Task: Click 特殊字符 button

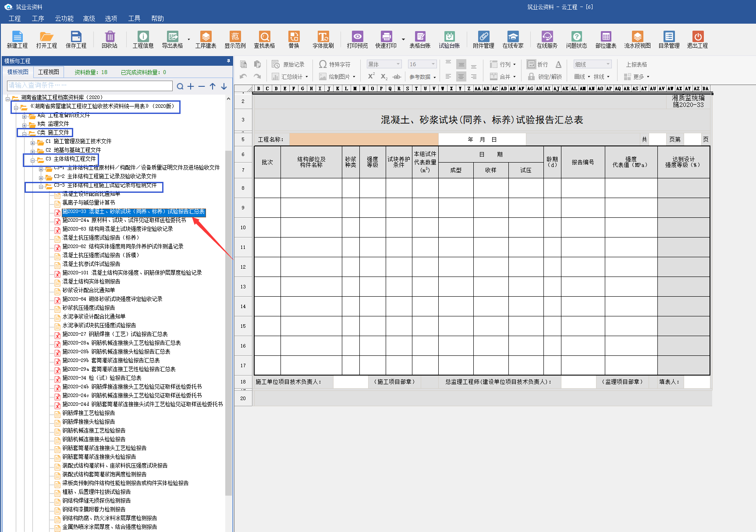Action: point(335,64)
